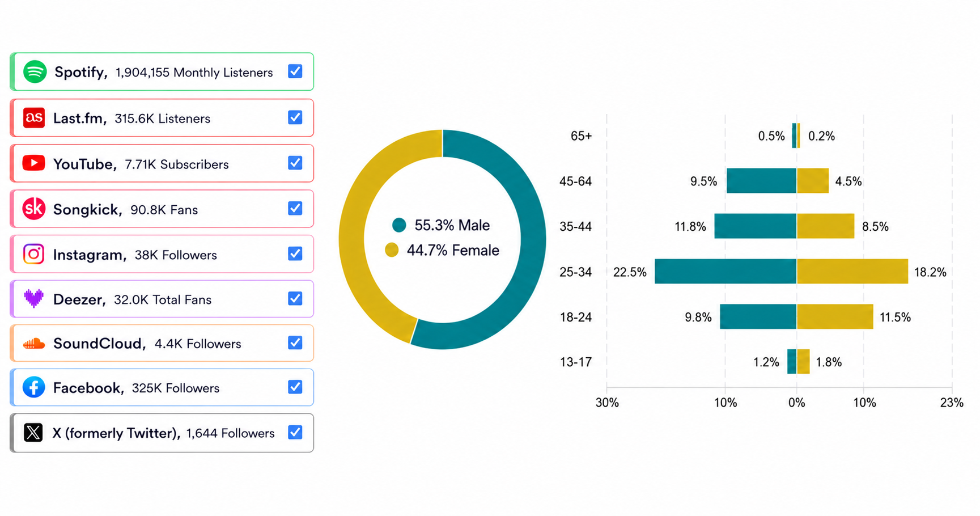
Task: Click the 'Songkick,' platform name
Action: [x=88, y=210]
